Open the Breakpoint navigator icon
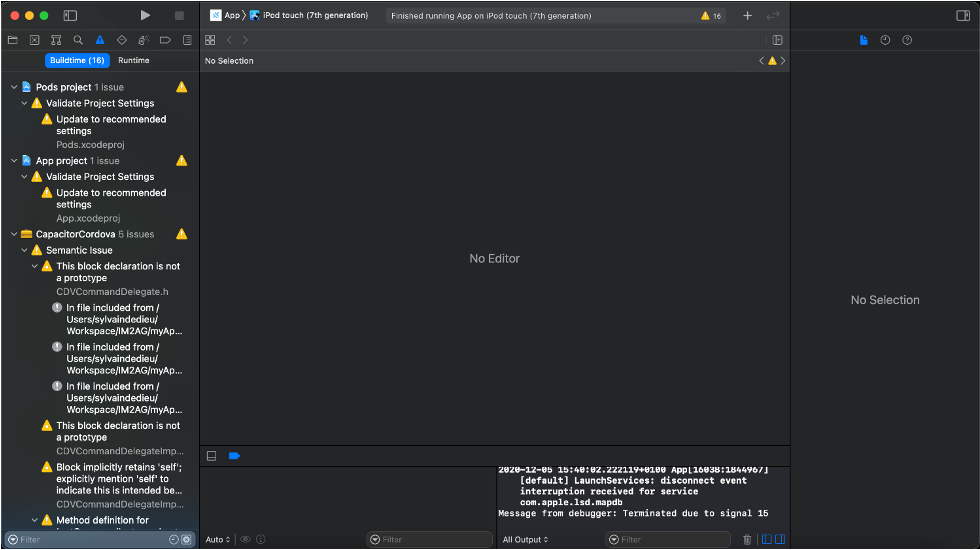 (x=166, y=40)
